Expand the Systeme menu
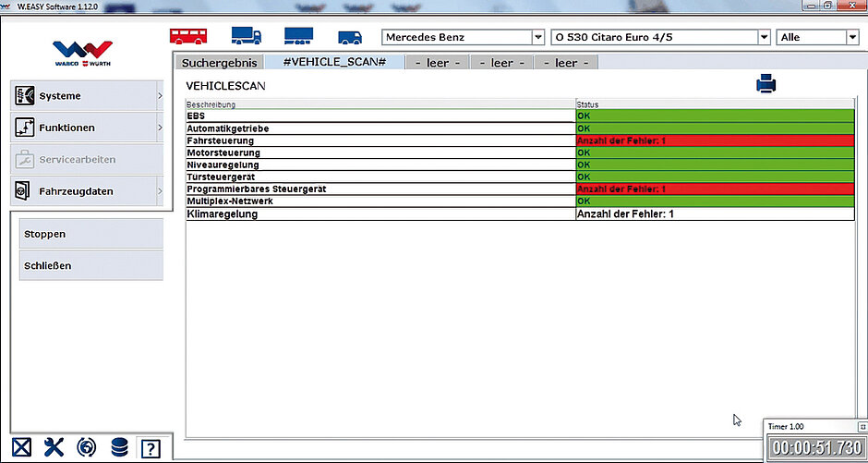Screen dimensions: 868x463 88,96
